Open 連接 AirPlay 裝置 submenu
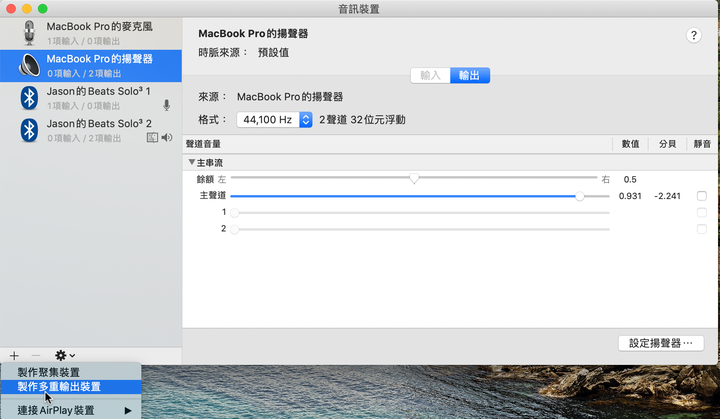Screen dimensions: 720x419 click(x=71, y=410)
